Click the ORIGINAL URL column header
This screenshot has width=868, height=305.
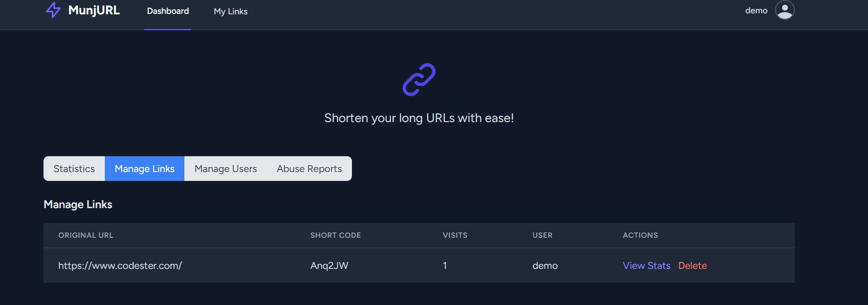click(x=86, y=235)
